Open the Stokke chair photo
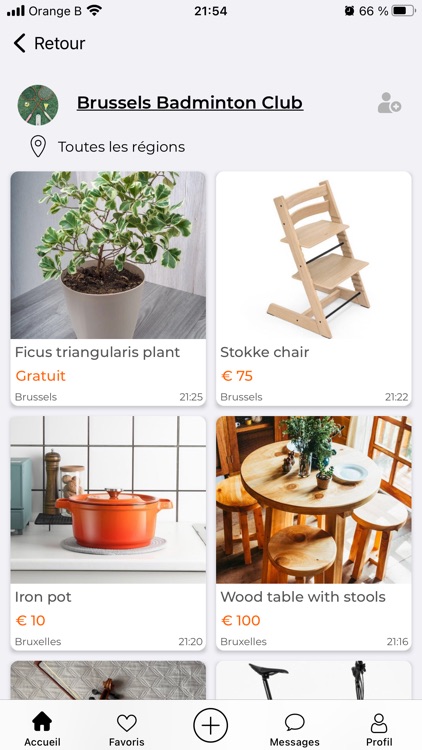Screen dimensions: 422x750 click(x=313, y=255)
